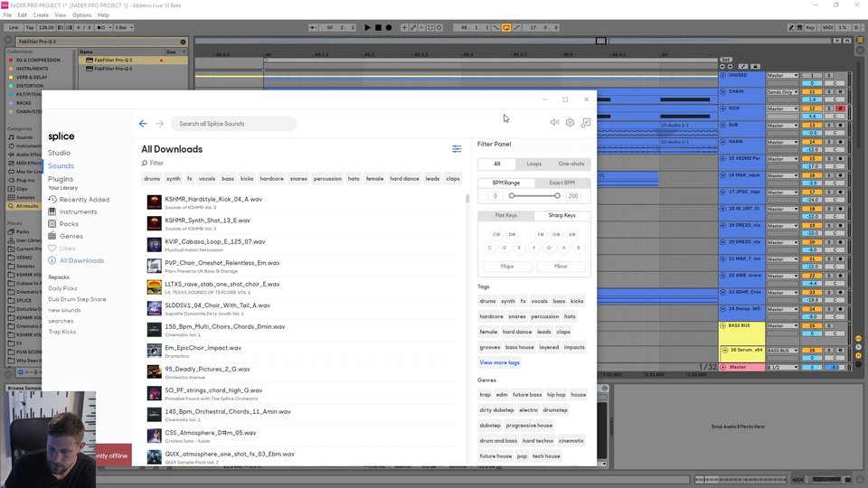The width and height of the screenshot is (868, 488).
Task: Open the Daily Picks repack
Action: 62,288
